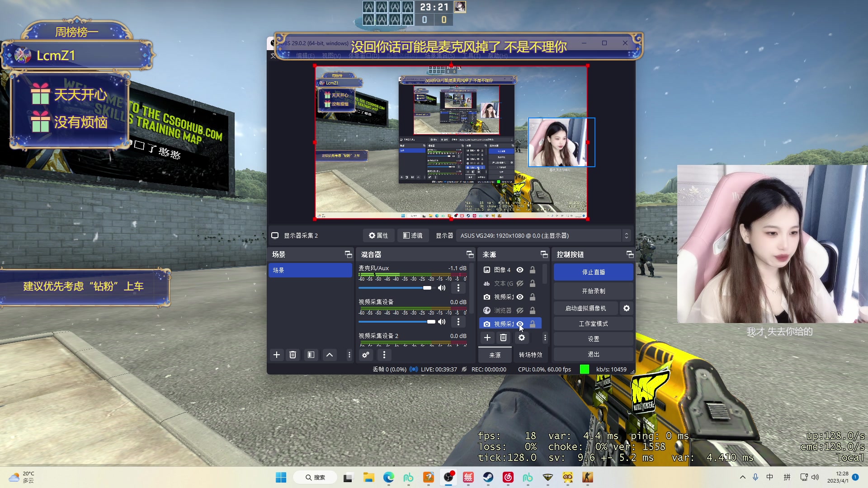This screenshot has width=868, height=488.
Task: Select the 场景 scene item
Action: [310, 270]
